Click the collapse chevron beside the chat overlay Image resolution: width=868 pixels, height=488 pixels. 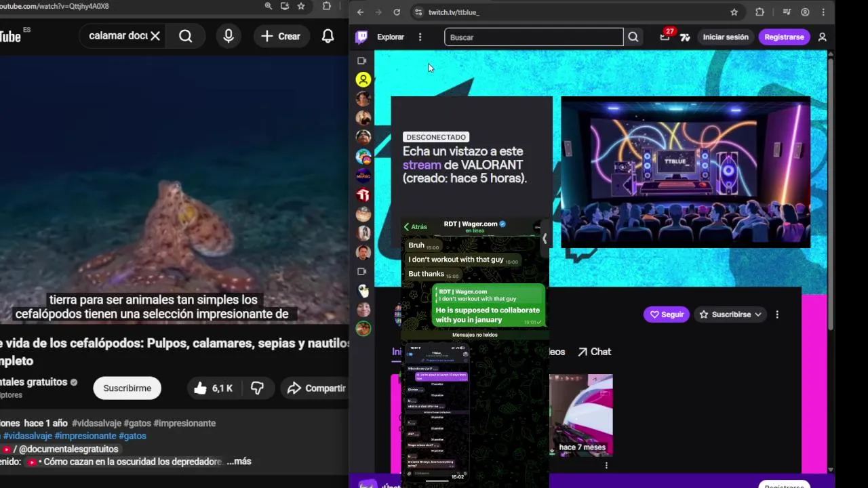tap(544, 239)
